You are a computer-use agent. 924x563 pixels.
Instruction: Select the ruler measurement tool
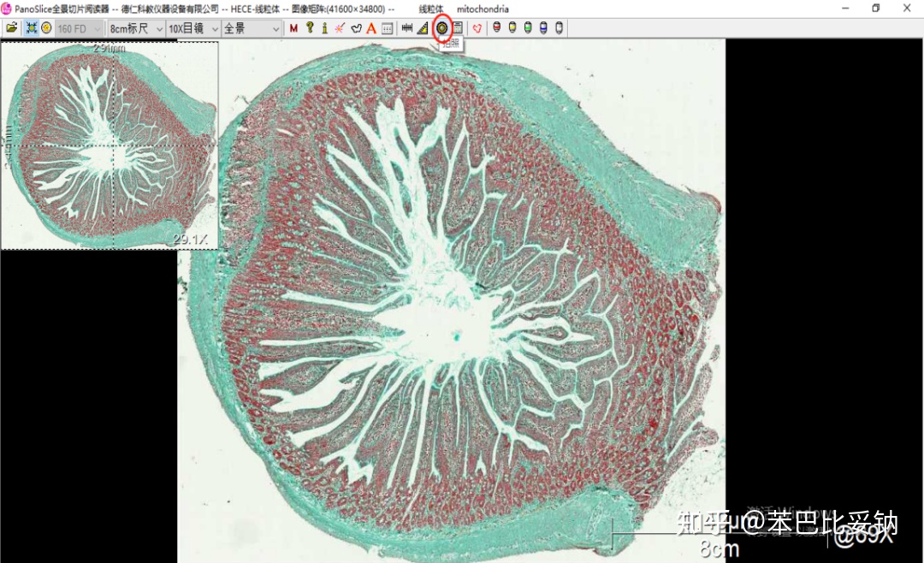[407, 28]
